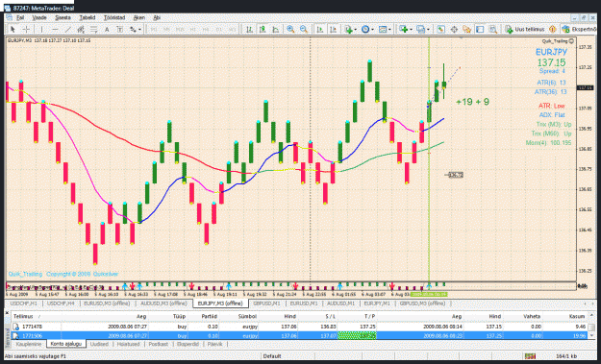This screenshot has height=364, width=601.
Task: Open the Fail menu
Action: pyautogui.click(x=20, y=17)
